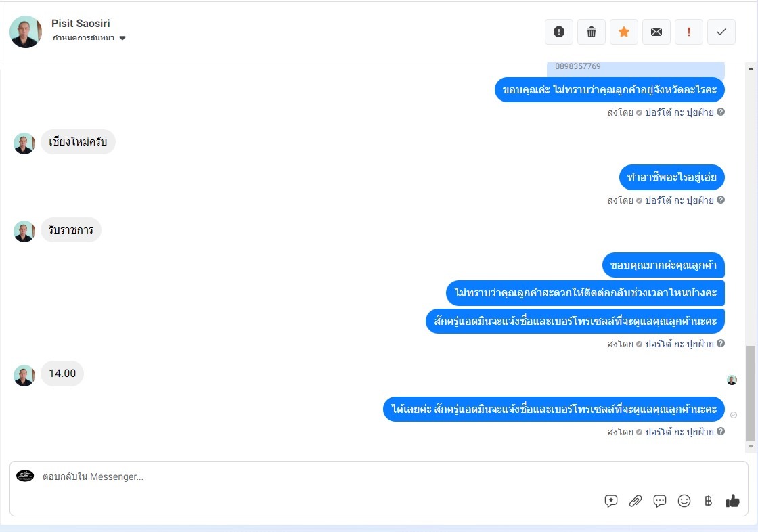Delete conversation using trash icon

(x=592, y=32)
